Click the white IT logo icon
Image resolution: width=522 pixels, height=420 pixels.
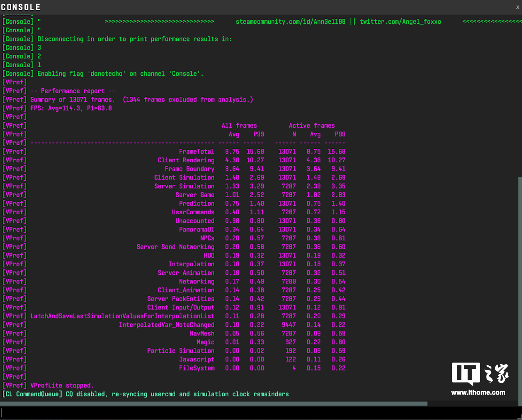point(465,374)
